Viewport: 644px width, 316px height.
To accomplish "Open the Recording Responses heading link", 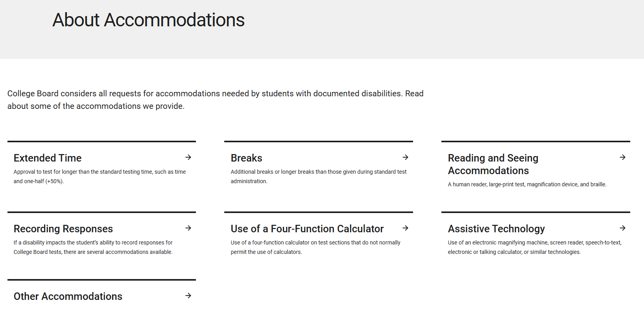I will pos(63,229).
